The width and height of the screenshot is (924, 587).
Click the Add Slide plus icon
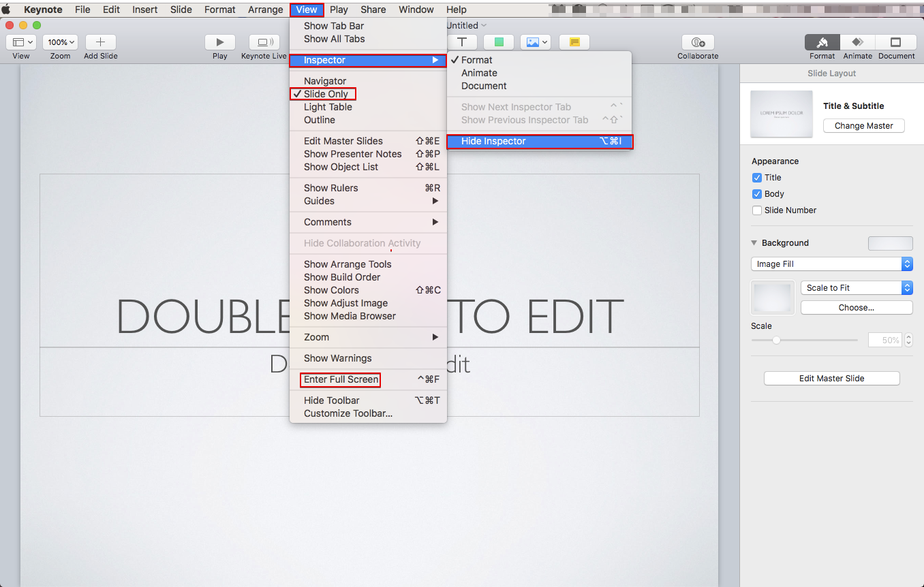(x=100, y=42)
